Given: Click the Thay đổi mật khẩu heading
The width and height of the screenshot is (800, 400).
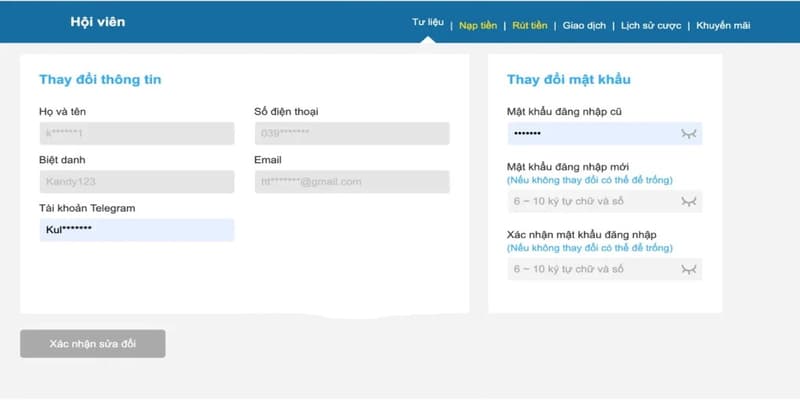Looking at the screenshot, I should pyautogui.click(x=568, y=79).
